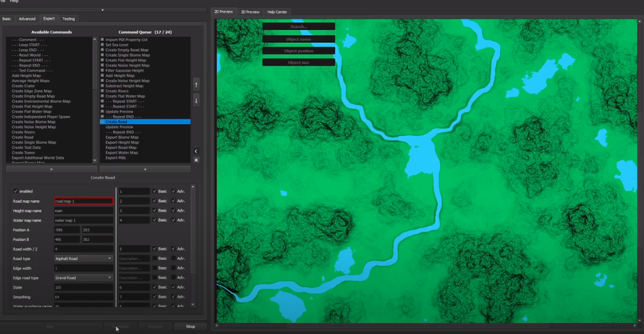
Task: Click the move-up arrow beside the Command Queue
Action: click(x=196, y=84)
